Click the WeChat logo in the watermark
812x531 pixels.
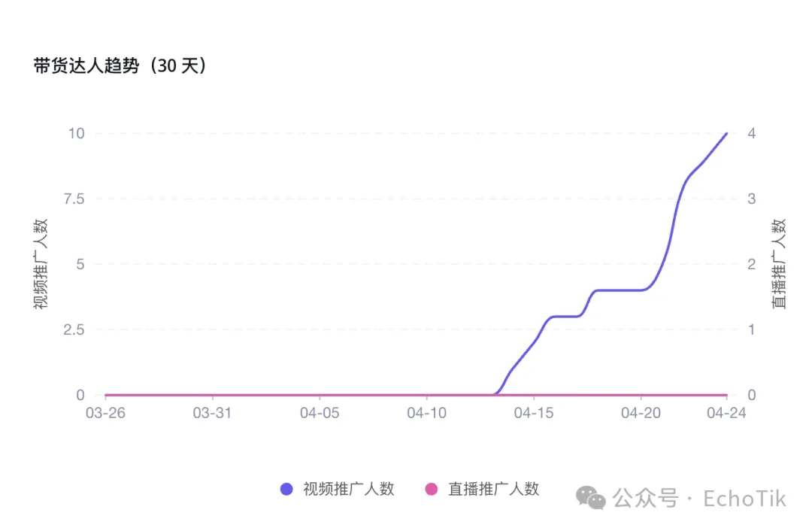591,497
